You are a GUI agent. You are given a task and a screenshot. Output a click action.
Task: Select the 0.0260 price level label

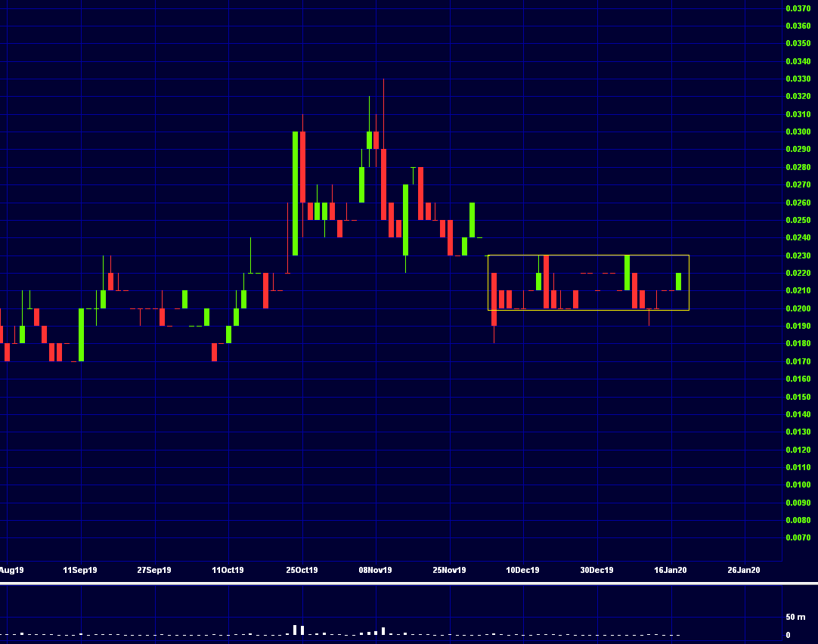pyautogui.click(x=798, y=203)
